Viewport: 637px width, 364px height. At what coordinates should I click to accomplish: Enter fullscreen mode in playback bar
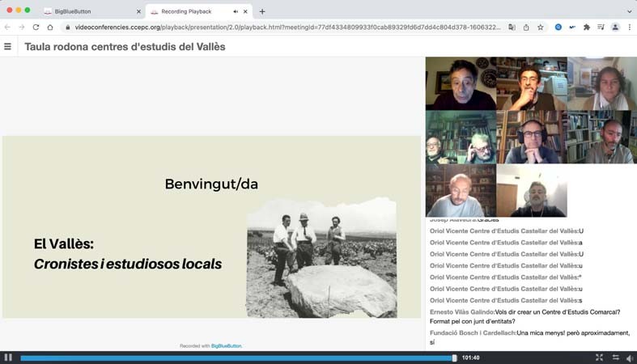[599, 358]
